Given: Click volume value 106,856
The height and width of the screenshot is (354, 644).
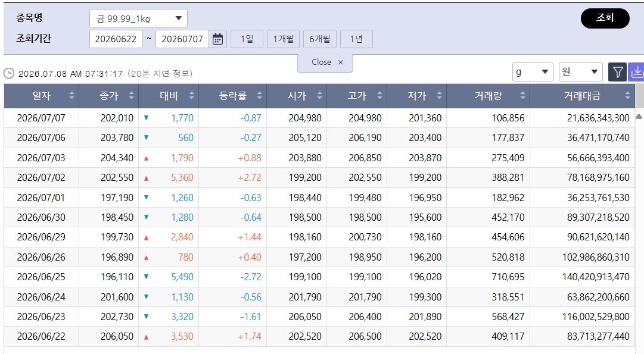Looking at the screenshot, I should (508, 118).
